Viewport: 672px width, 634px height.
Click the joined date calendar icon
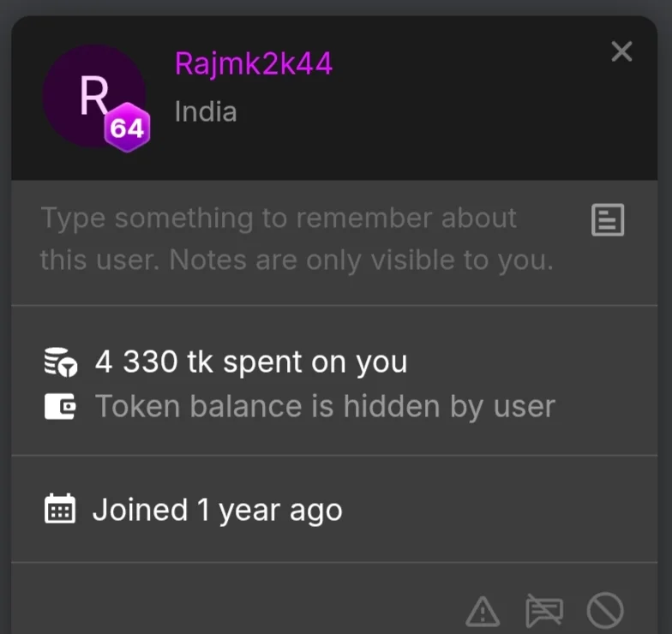[x=60, y=509]
